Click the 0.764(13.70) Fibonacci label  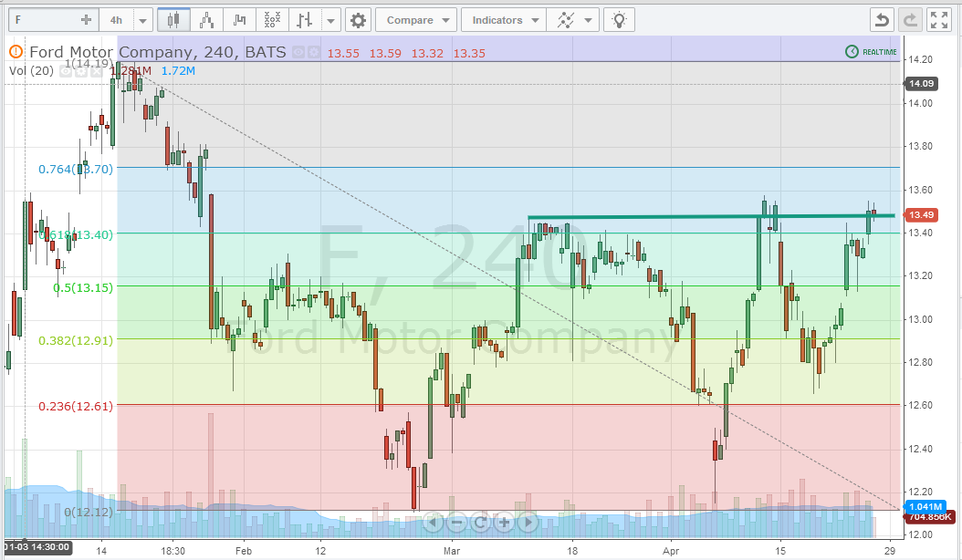[x=76, y=170]
